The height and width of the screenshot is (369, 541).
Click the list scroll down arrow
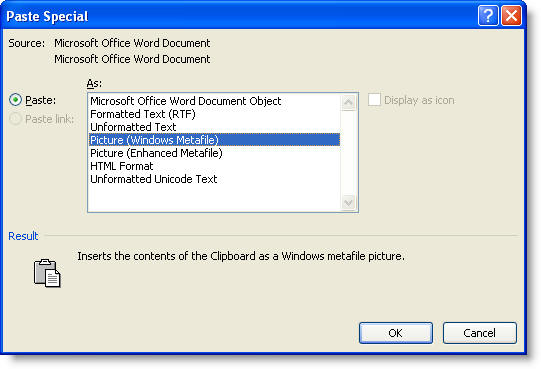[348, 202]
